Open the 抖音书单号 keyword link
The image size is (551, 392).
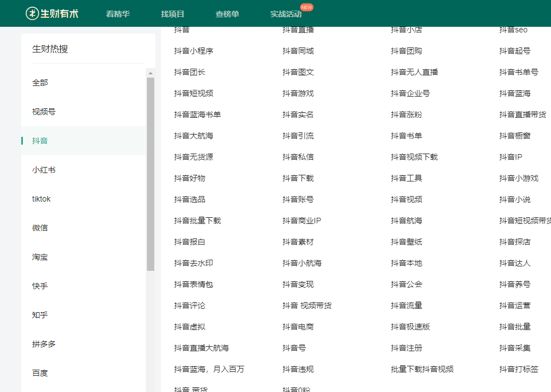pos(519,73)
